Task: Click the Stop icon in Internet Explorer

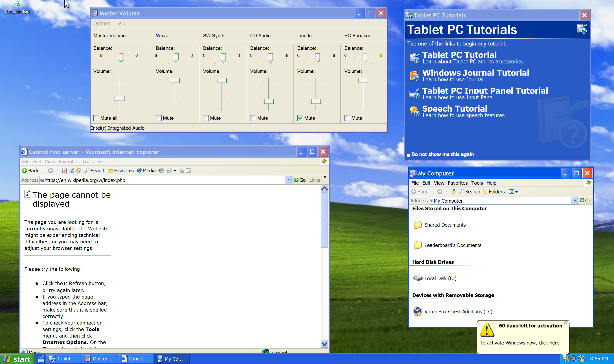Action: [x=64, y=171]
